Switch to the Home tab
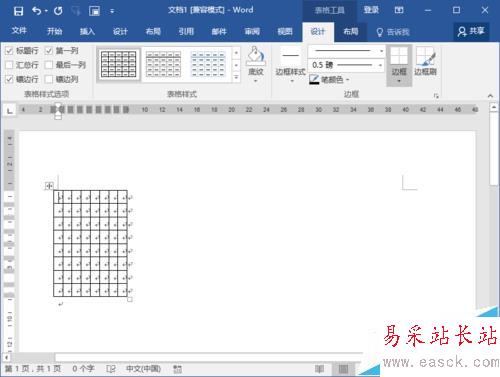 point(54,32)
